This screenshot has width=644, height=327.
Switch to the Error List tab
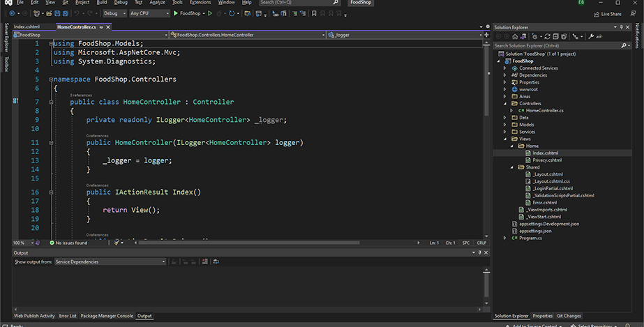[x=68, y=316]
